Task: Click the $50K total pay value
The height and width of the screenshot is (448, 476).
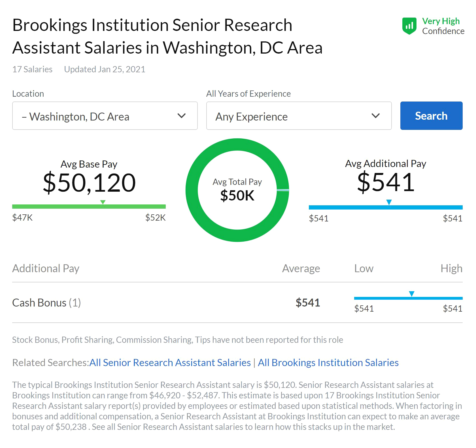Action: coord(237,196)
